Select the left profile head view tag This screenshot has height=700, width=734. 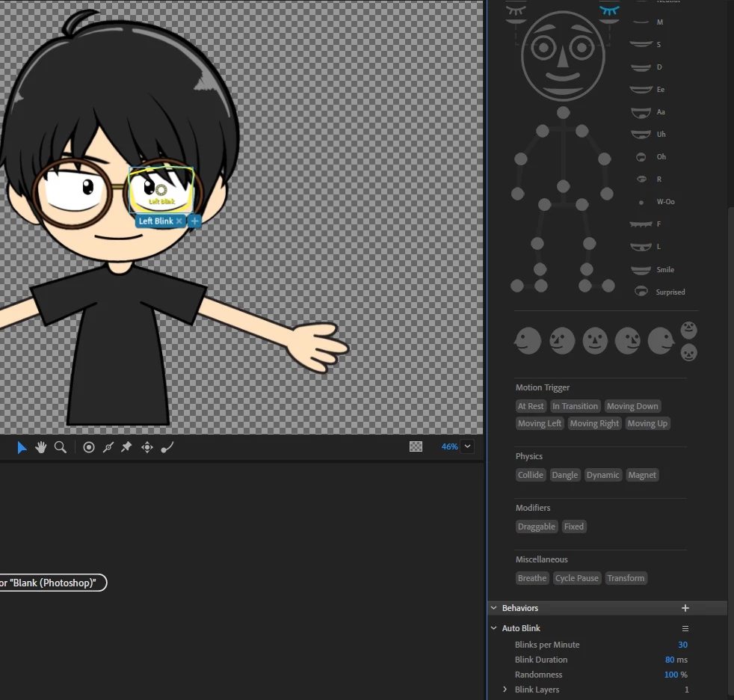point(528,340)
